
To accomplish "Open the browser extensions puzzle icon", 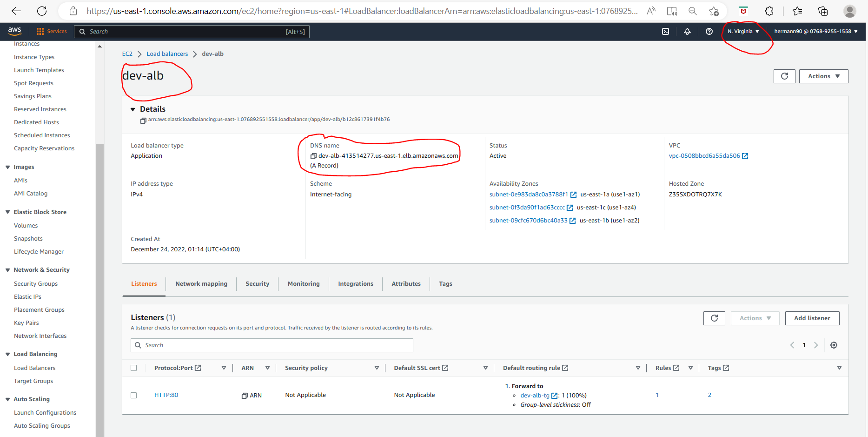I will point(769,11).
